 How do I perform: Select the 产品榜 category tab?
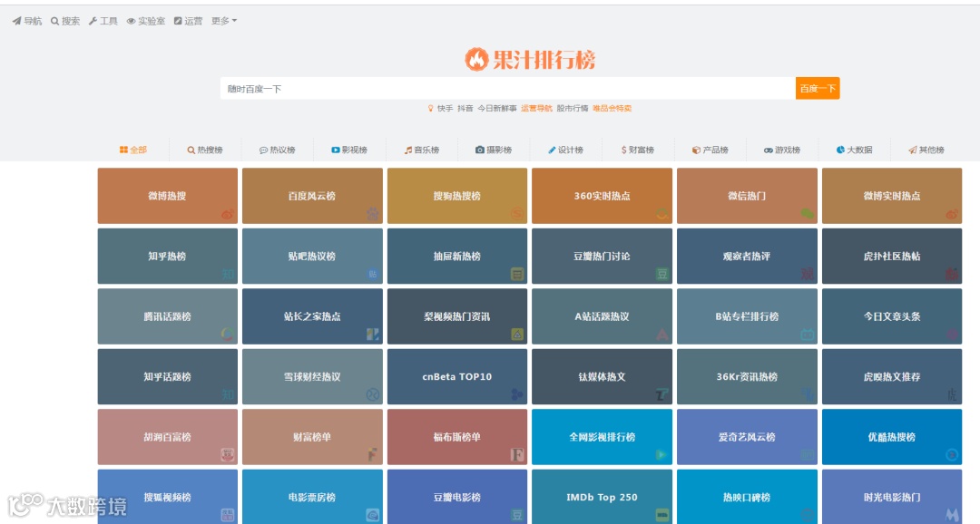click(x=710, y=150)
